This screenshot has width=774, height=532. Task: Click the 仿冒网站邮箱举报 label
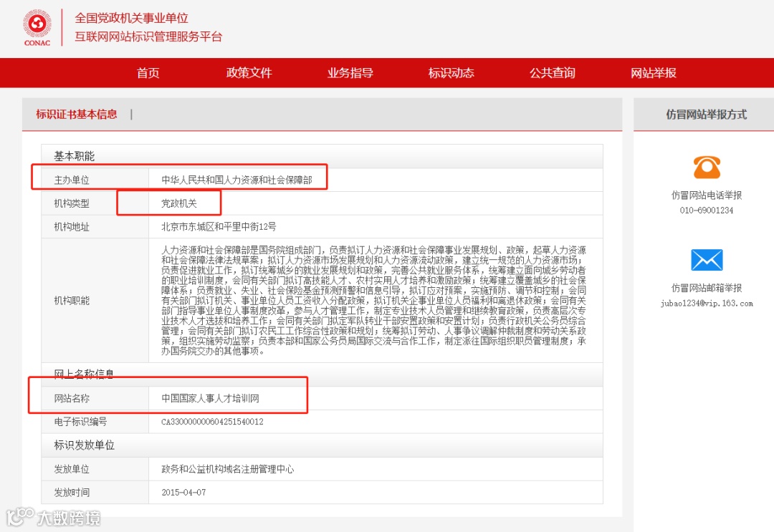[x=707, y=288]
